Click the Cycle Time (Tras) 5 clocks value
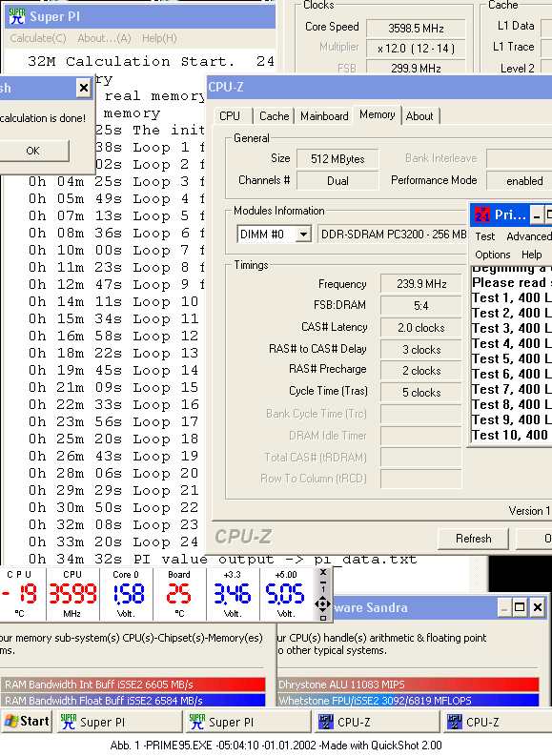This screenshot has width=552, height=756. point(421,393)
